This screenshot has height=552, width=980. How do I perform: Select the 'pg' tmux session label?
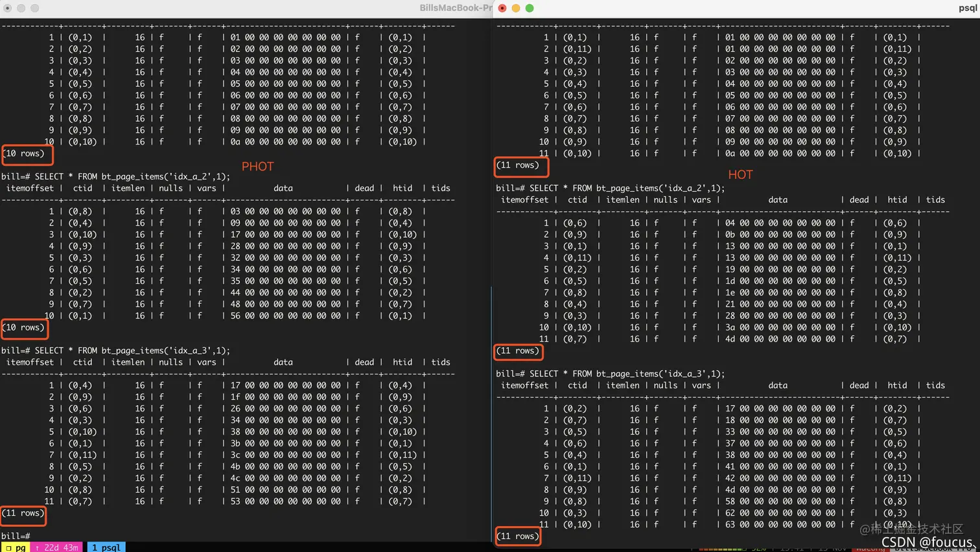(x=16, y=547)
